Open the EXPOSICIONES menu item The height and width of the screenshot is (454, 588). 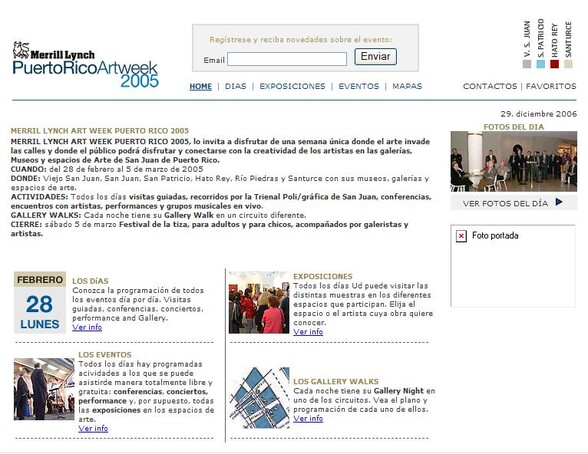[x=292, y=86]
